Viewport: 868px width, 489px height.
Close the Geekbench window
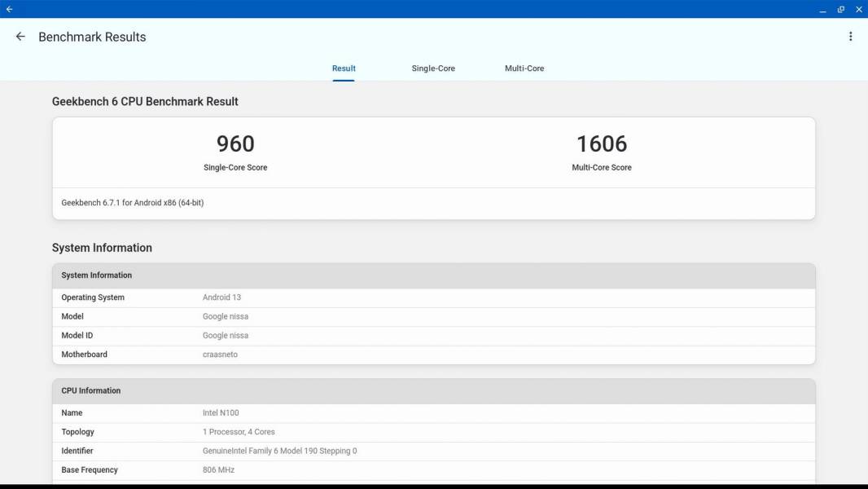pos(858,10)
